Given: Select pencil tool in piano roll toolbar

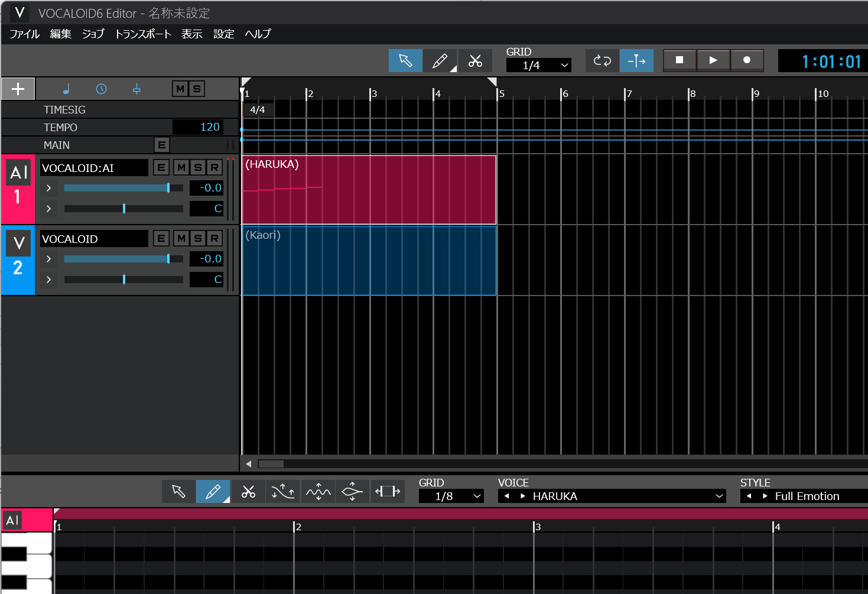Looking at the screenshot, I should pos(213,492).
